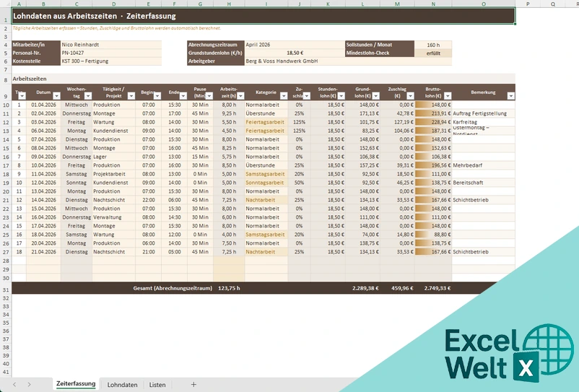Select the Zuschlag amount 127,19 €
The height and width of the screenshot is (392, 579).
click(x=397, y=122)
